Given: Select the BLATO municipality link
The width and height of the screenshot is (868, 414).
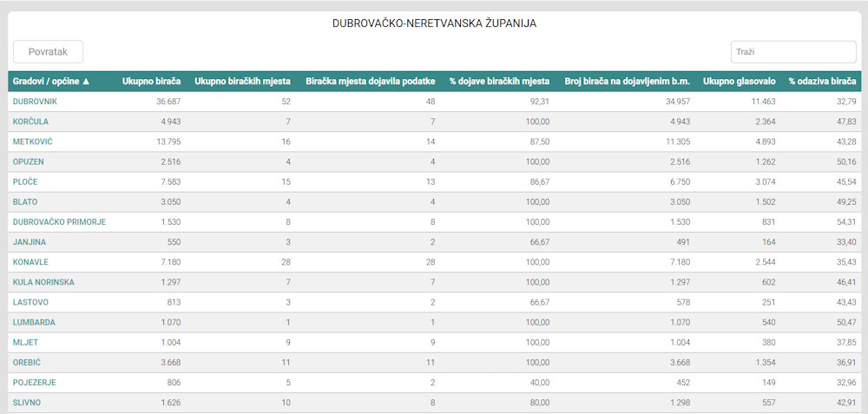Looking at the screenshot, I should click(x=25, y=202).
